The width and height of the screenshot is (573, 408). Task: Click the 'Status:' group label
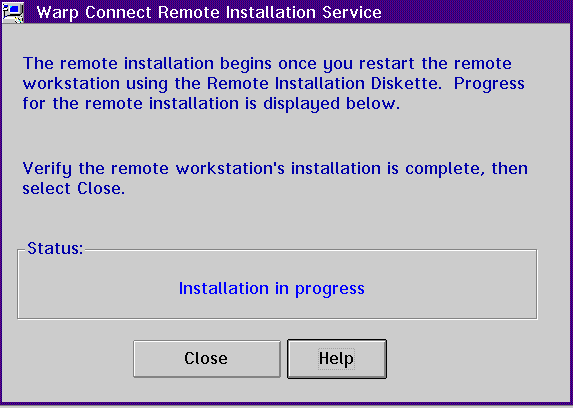tap(55, 248)
